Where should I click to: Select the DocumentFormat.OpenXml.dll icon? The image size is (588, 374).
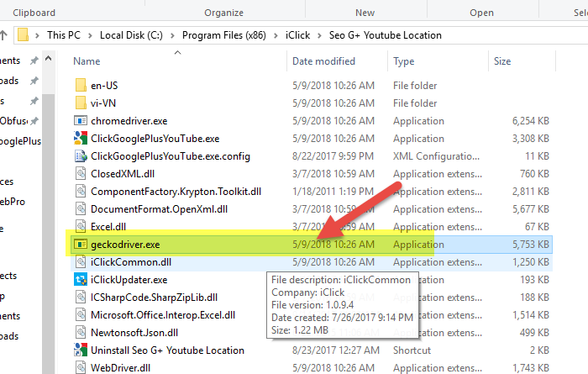pos(81,208)
